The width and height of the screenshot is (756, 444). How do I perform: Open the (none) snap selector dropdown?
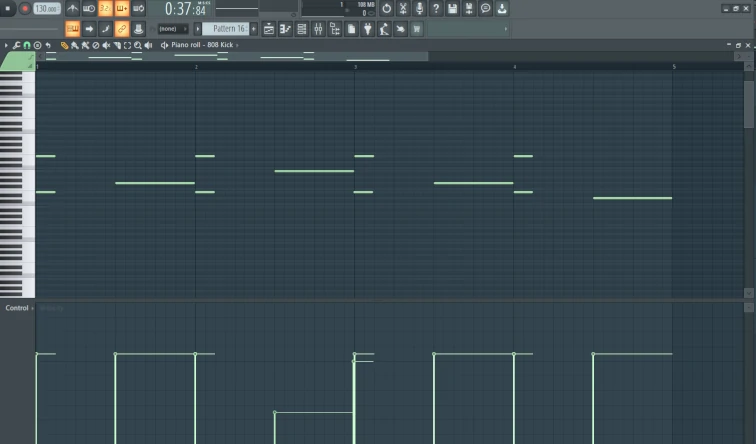coord(172,29)
